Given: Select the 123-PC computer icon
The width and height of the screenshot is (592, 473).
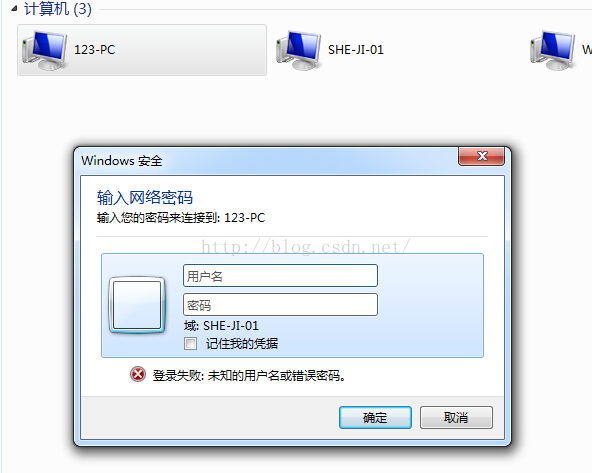Looking at the screenshot, I should click(x=45, y=50).
